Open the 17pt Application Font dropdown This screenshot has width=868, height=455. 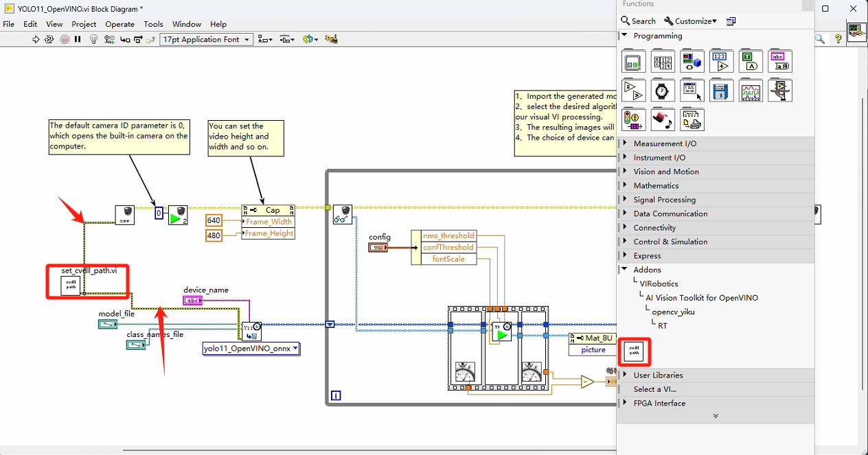(x=206, y=40)
